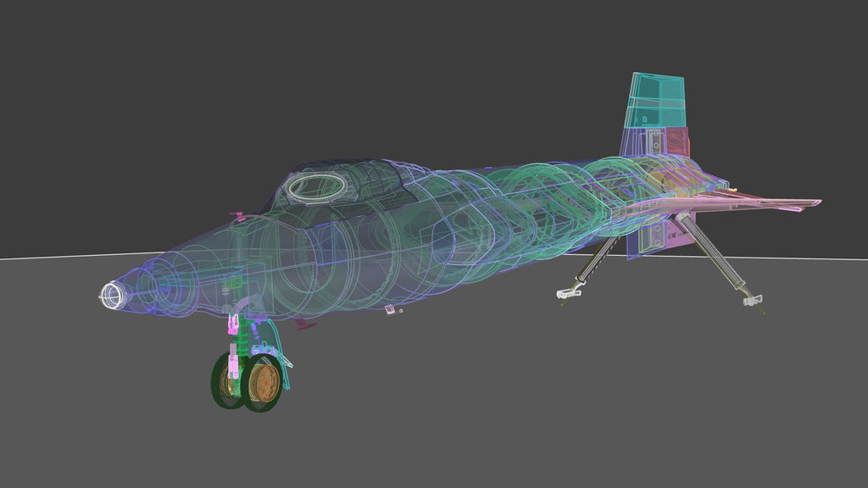Select the white oval cockpit window

pos(313,185)
